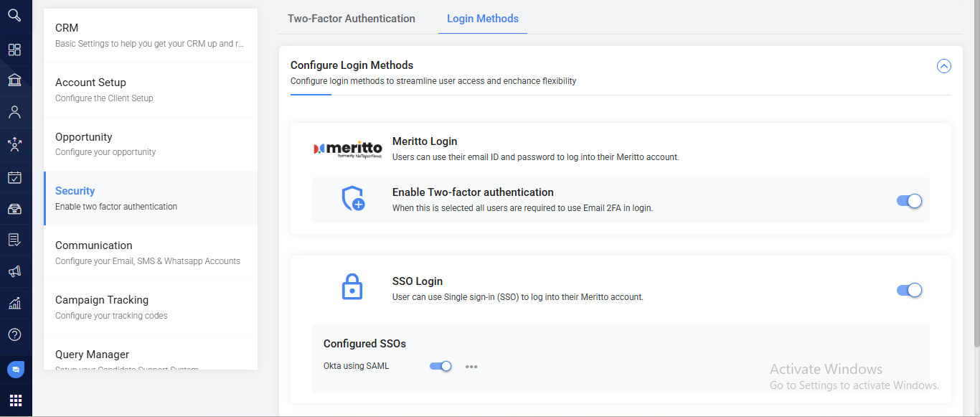Viewport: 980px width, 417px height.
Task: Open the Campaign Tracking section
Action: [x=151, y=308]
